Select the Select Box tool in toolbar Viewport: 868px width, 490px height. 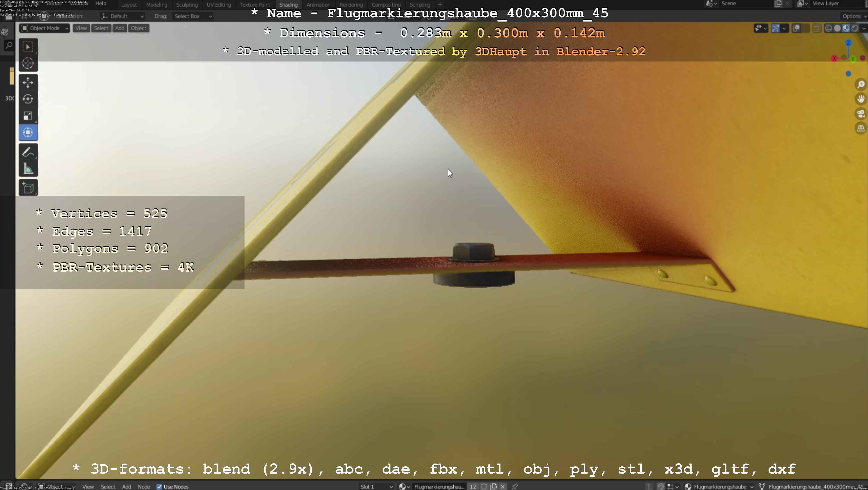tap(28, 47)
